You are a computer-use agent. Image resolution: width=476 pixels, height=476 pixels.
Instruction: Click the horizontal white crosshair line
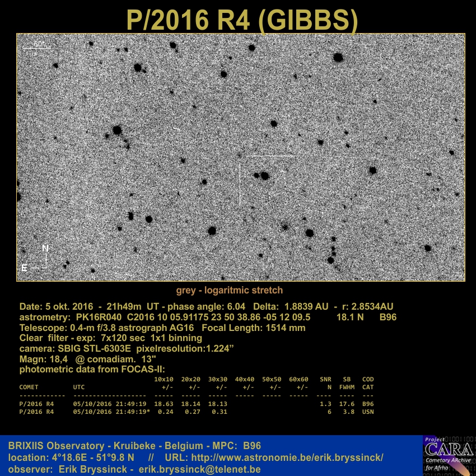pos(269,156)
